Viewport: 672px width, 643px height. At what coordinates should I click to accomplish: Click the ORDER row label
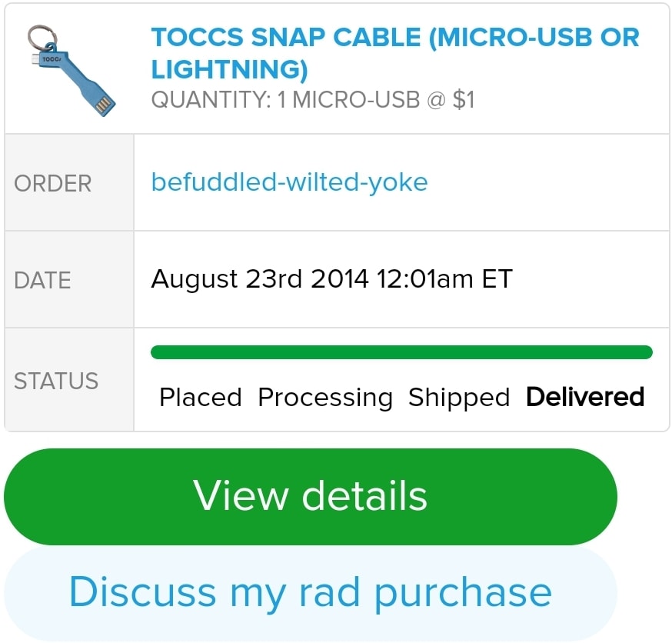point(53,183)
